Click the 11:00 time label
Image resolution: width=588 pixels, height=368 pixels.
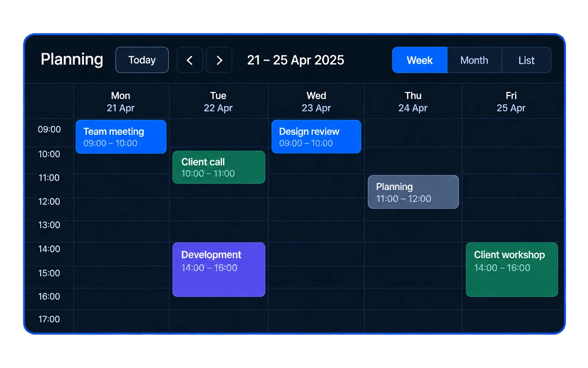pyautogui.click(x=49, y=178)
